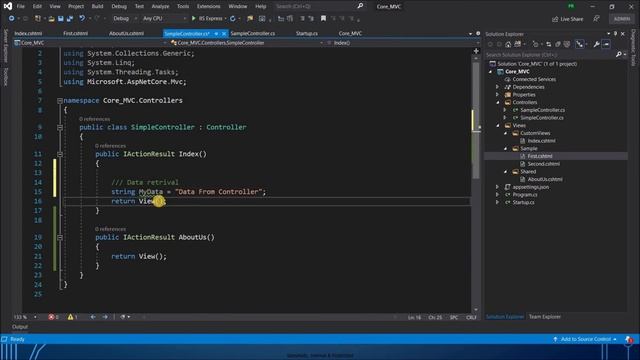Image resolution: width=640 pixels, height=360 pixels.
Task: Click the Home icon in Solution Explorer toolbar
Action: [508, 44]
